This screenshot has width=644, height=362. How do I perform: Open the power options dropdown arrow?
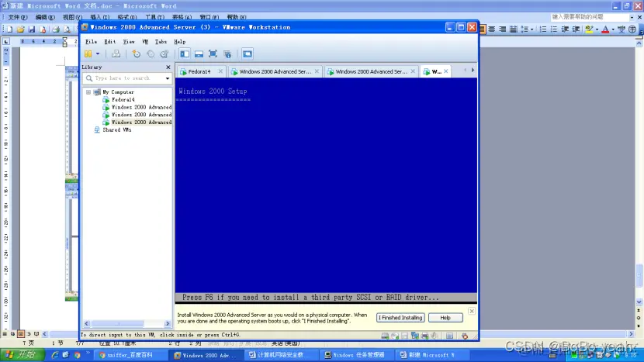[98, 53]
